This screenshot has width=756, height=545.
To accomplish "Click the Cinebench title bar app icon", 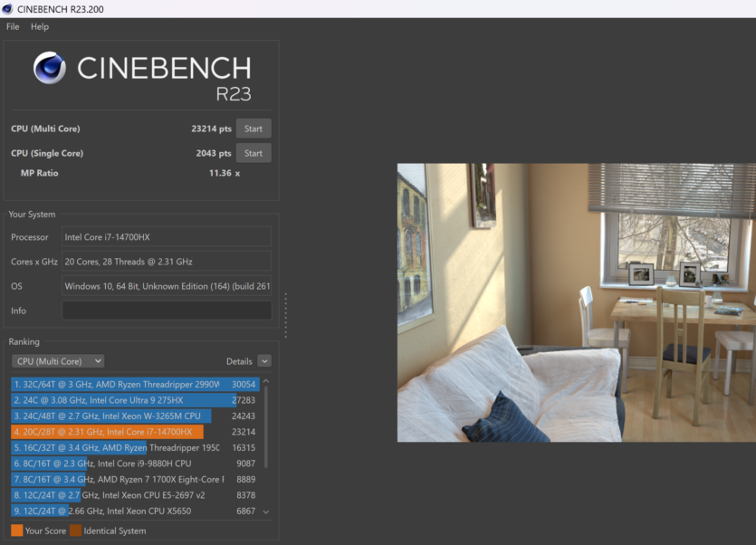I will point(7,9).
